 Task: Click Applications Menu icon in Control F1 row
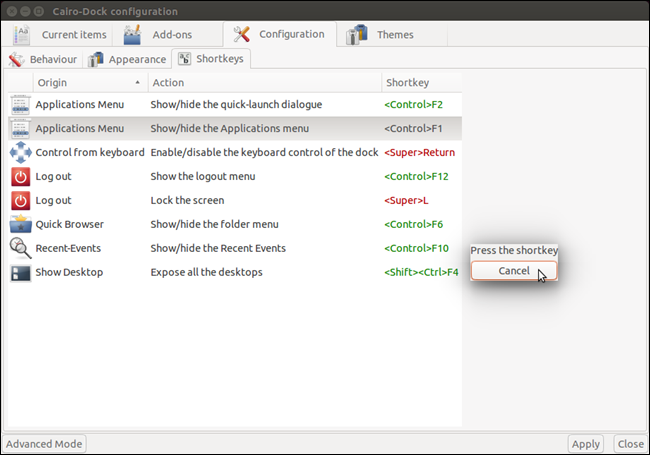coord(20,128)
